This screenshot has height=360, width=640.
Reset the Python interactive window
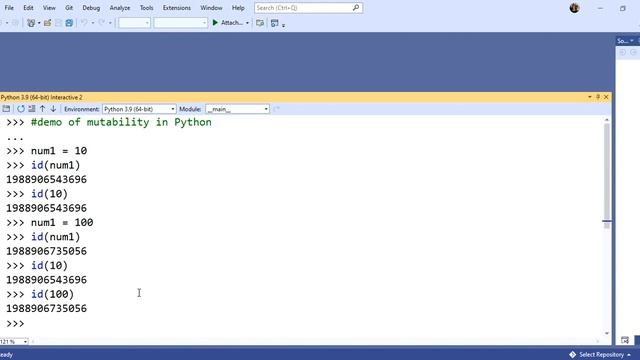click(21, 109)
